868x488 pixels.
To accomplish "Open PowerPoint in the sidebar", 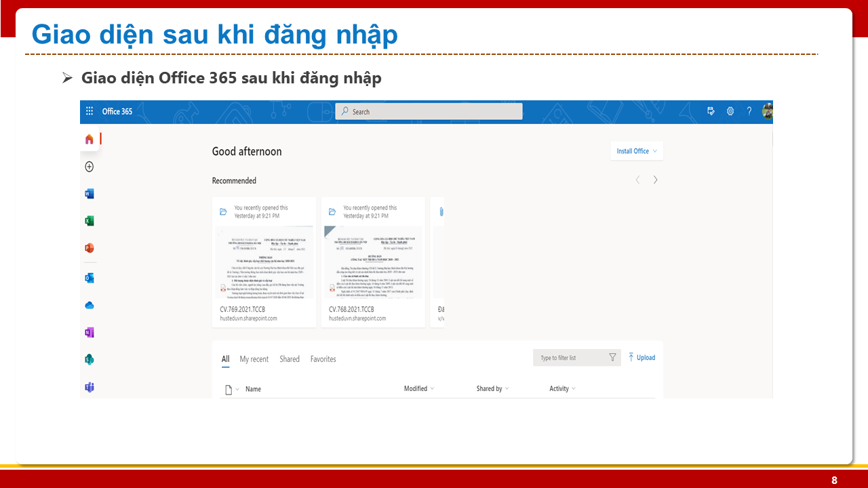I will tap(90, 248).
